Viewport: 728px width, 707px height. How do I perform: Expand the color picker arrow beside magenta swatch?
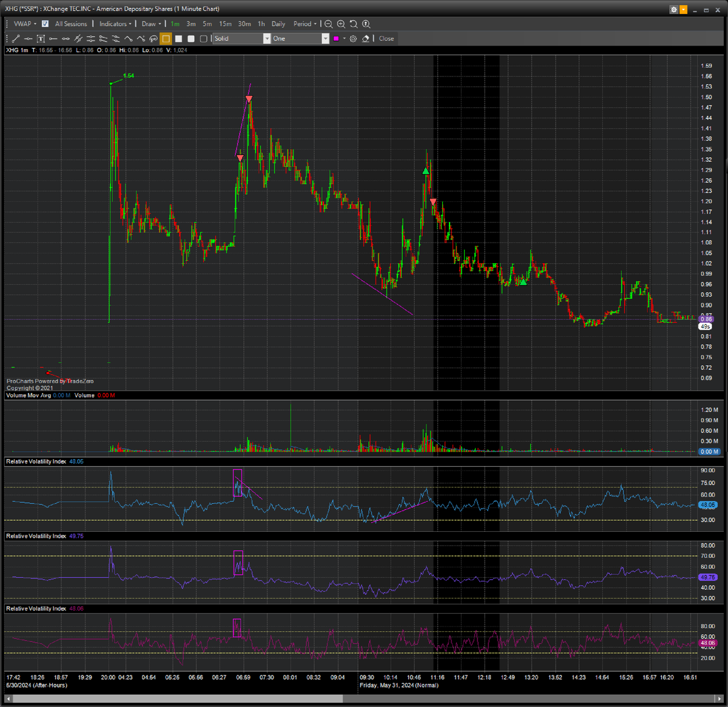click(x=344, y=39)
